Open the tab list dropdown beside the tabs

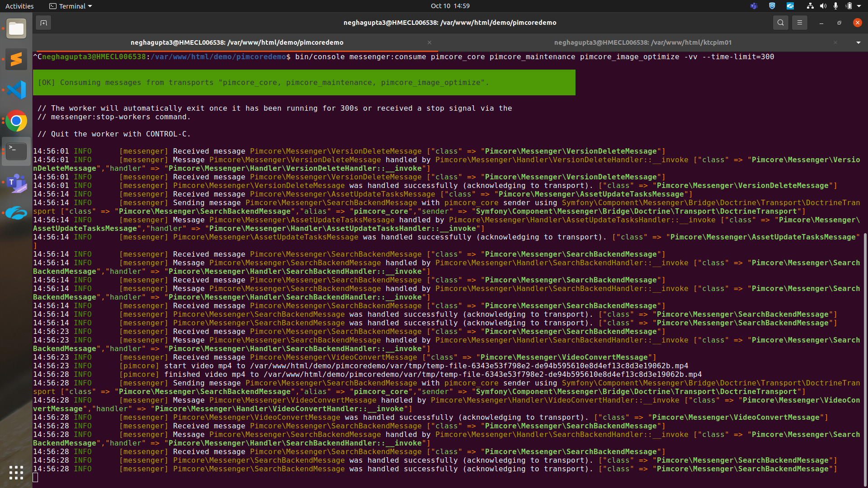point(859,42)
